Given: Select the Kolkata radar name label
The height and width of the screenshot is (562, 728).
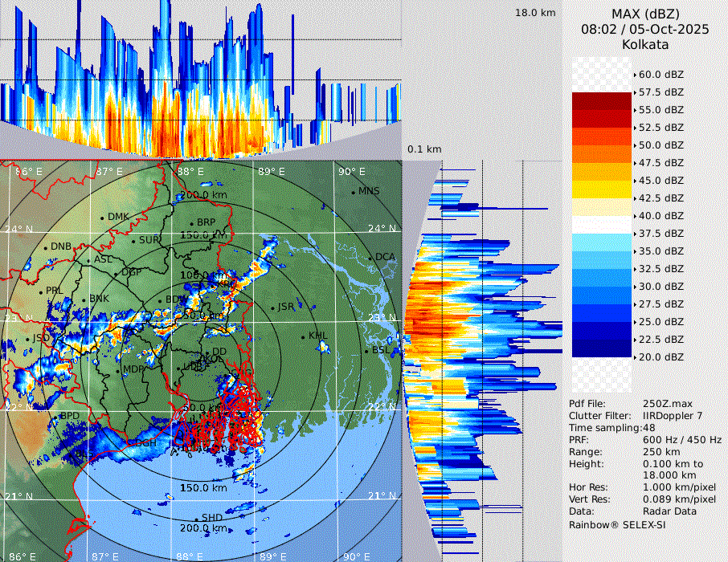Looking at the screenshot, I should click(644, 44).
